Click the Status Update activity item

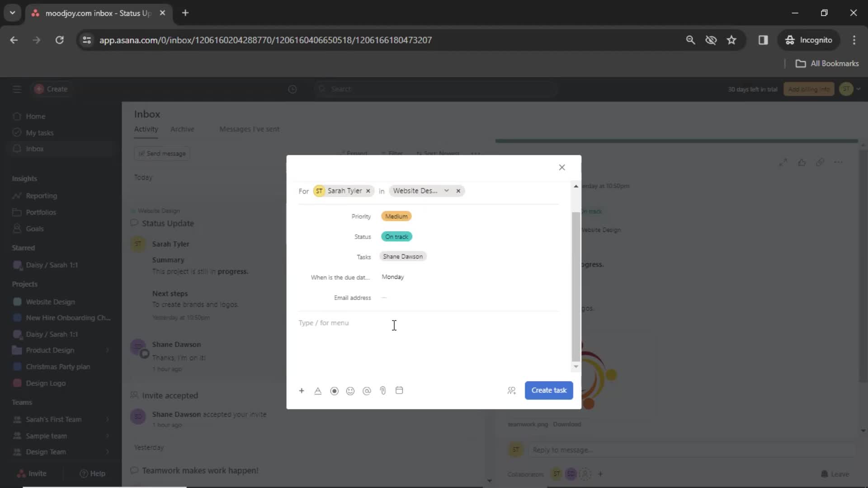pyautogui.click(x=169, y=222)
